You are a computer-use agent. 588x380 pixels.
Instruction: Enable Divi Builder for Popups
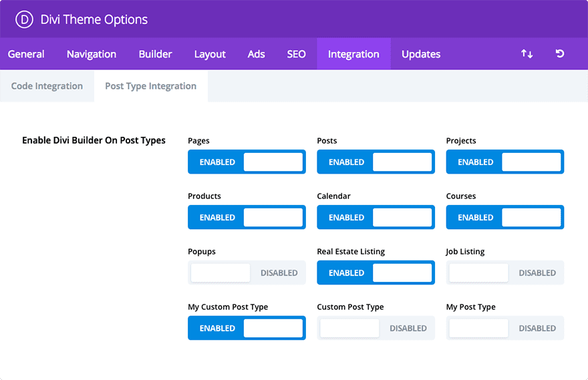click(x=247, y=272)
